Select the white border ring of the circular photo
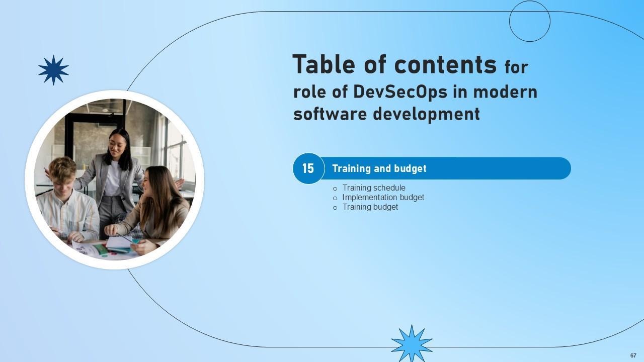The image size is (644, 362). 29,180
